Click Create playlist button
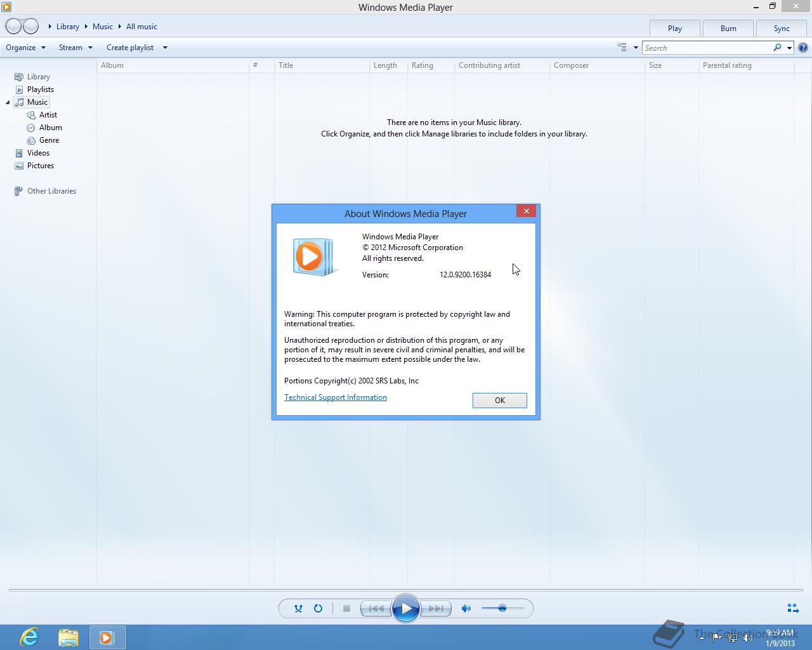The width and height of the screenshot is (812, 650). 130,48
